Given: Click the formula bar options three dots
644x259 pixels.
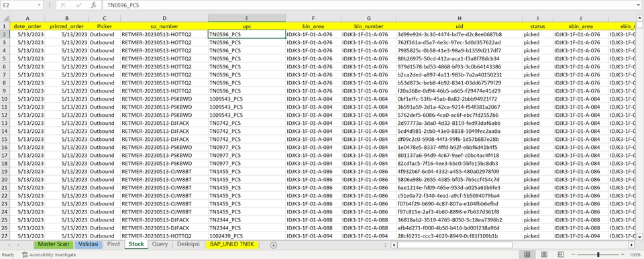Looking at the screenshot, I should tap(50, 5).
